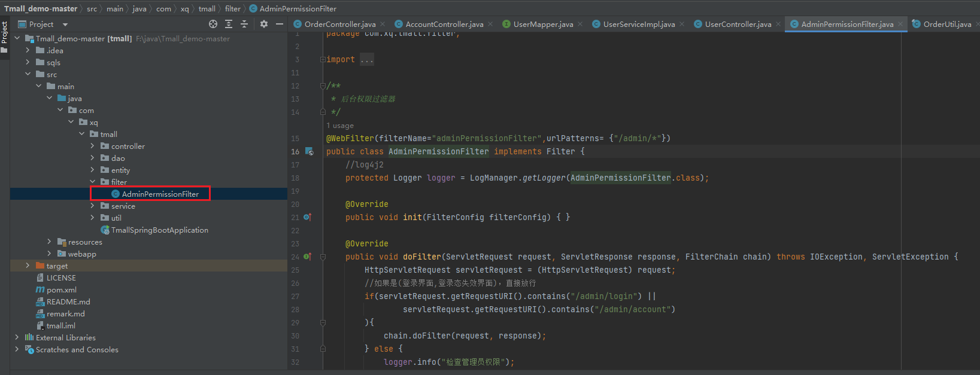The width and height of the screenshot is (980, 375).
Task: Expand the controller package folder
Action: tap(92, 146)
